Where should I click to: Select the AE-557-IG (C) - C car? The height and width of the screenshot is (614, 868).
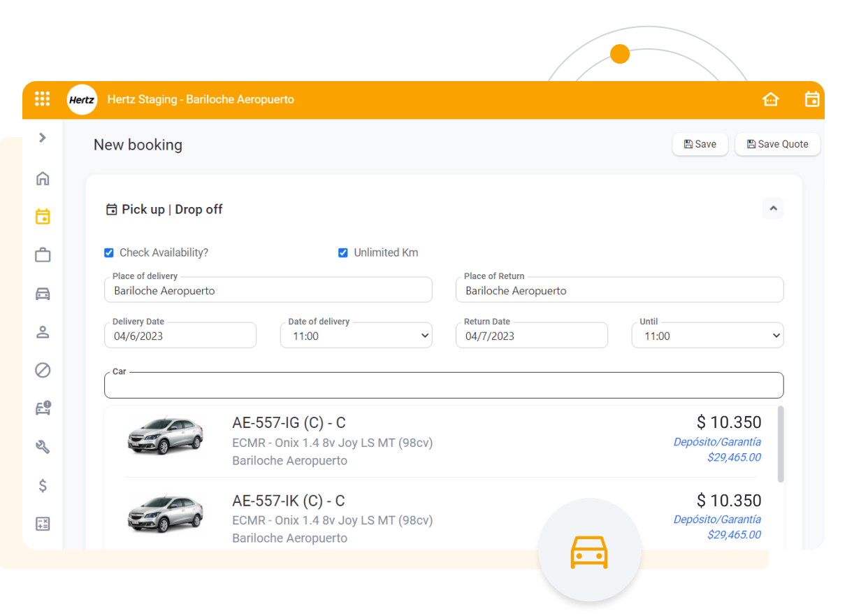tap(289, 423)
